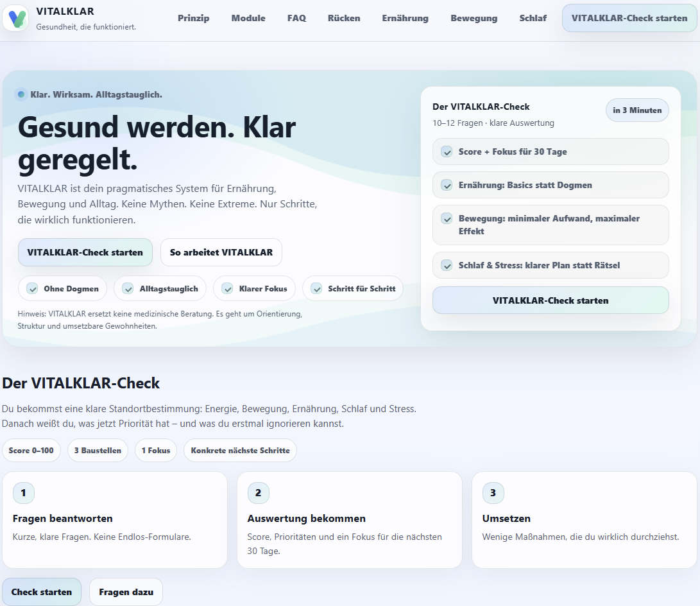Click "VITALKLAR-Check starten" in the header

629,18
